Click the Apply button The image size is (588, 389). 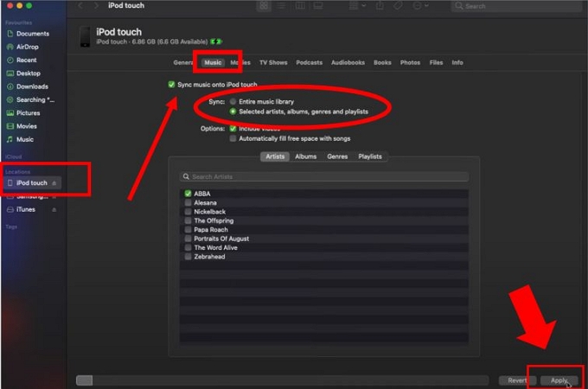(559, 380)
